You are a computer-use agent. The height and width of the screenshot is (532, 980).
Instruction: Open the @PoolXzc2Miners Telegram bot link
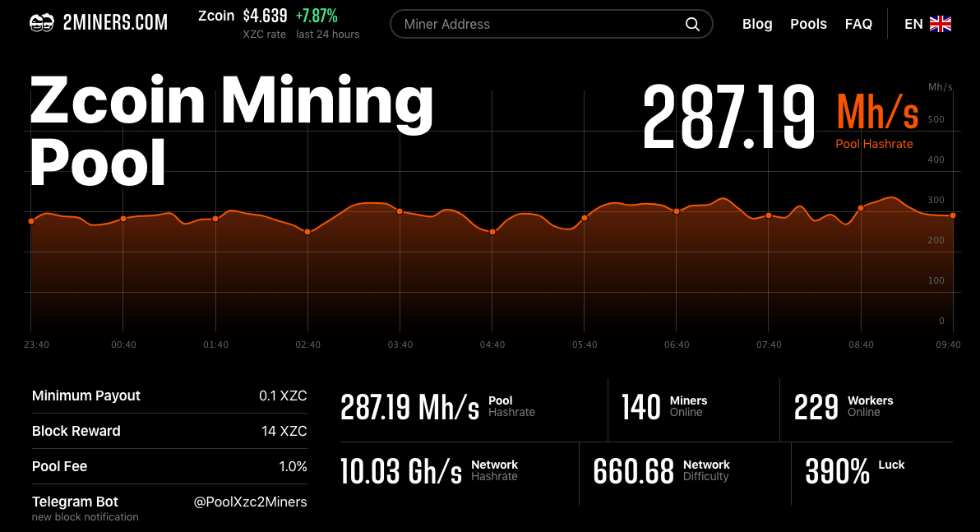250,502
